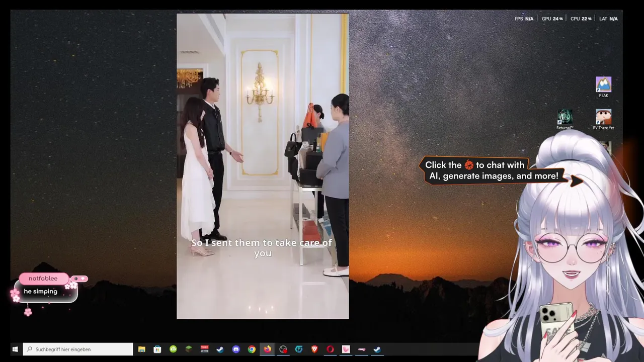Open the PEAK desktop shortcut
The image size is (644, 362).
point(603,86)
